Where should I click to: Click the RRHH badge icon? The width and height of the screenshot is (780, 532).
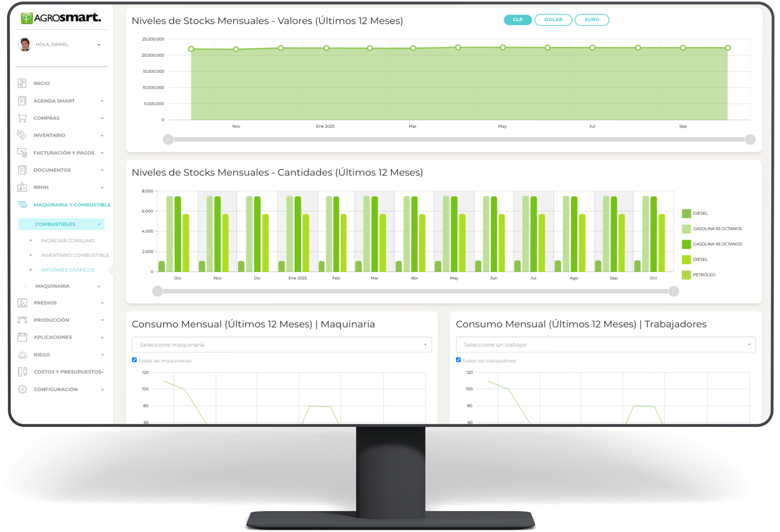click(x=22, y=187)
